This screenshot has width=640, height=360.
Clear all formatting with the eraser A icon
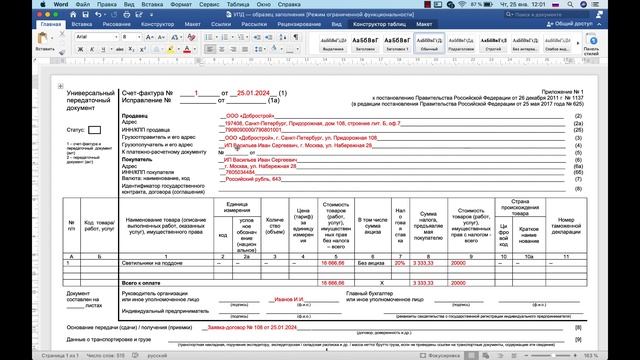(191, 37)
